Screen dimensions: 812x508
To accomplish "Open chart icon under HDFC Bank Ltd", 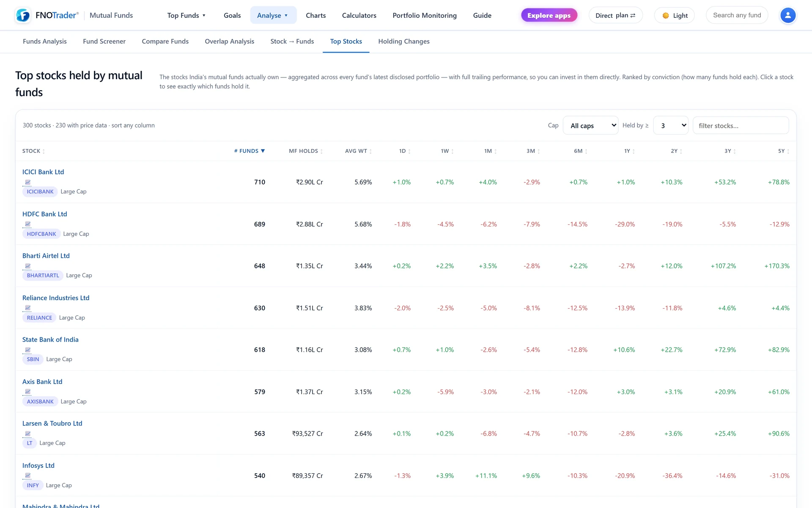I will [27, 224].
